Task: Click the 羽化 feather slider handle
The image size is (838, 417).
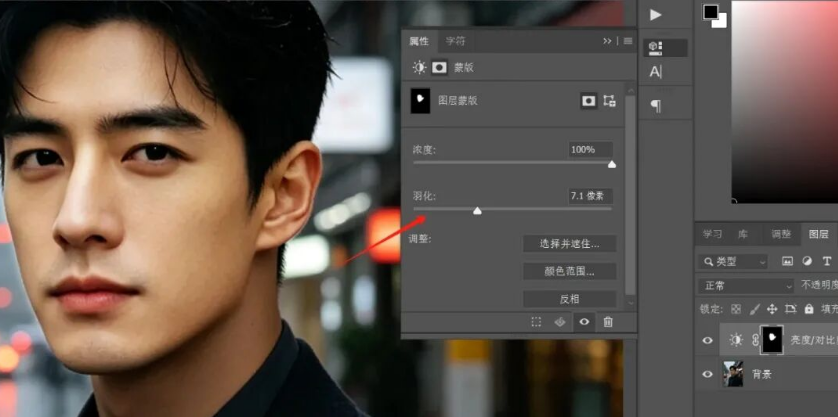Action: (477, 211)
